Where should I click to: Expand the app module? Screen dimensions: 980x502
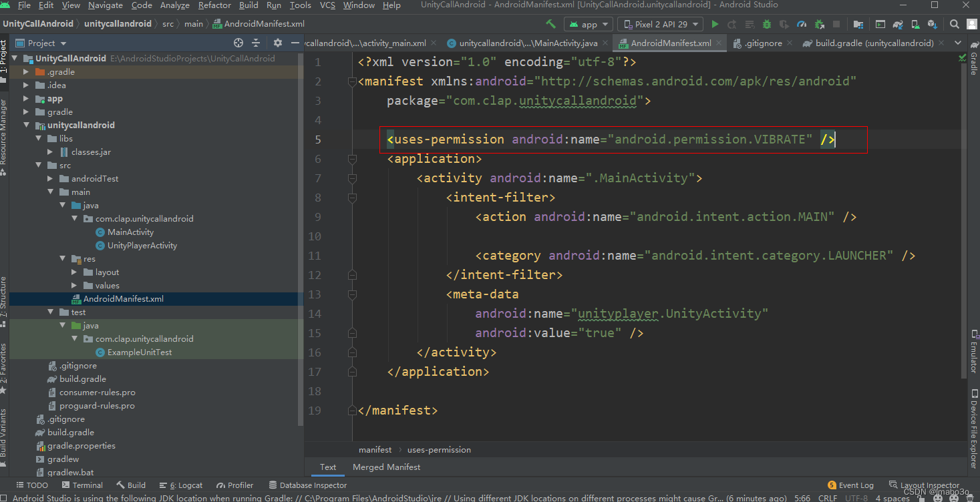coord(26,99)
